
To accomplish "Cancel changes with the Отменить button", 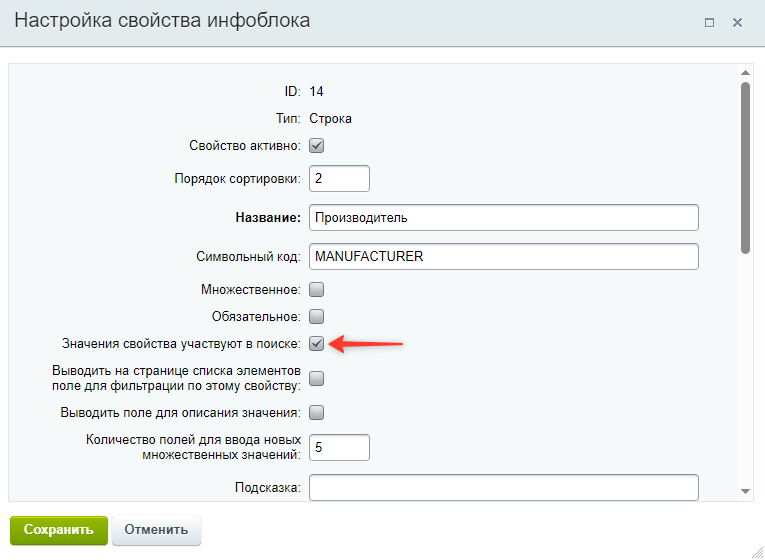I will [x=156, y=530].
